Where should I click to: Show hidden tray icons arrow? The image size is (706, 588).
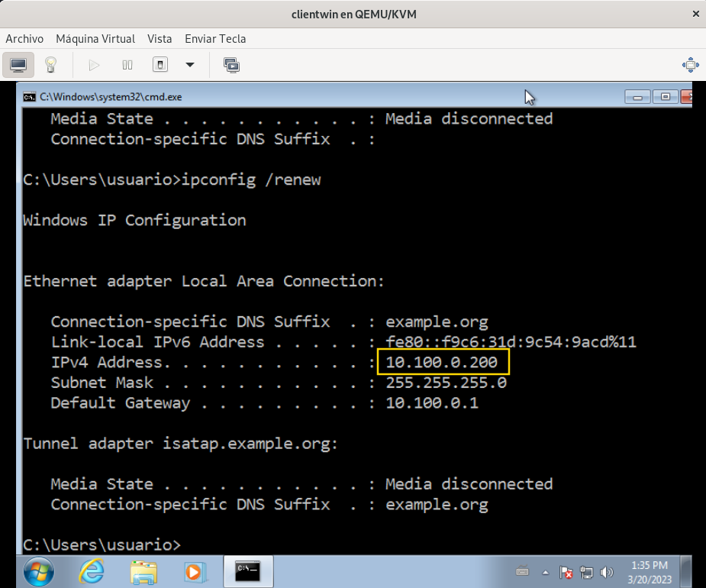(x=546, y=572)
